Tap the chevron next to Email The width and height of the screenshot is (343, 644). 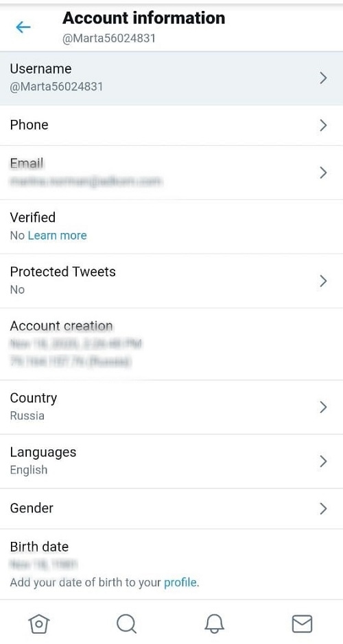[323, 173]
